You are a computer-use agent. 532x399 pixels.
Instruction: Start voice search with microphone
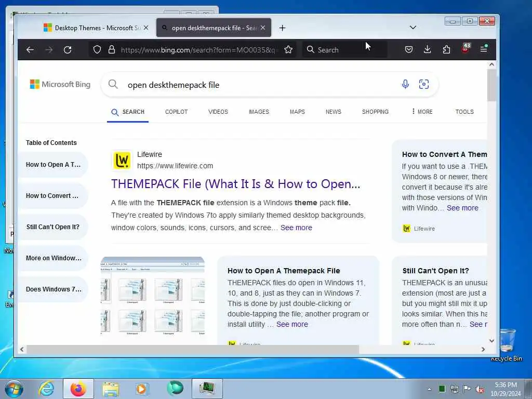click(405, 84)
